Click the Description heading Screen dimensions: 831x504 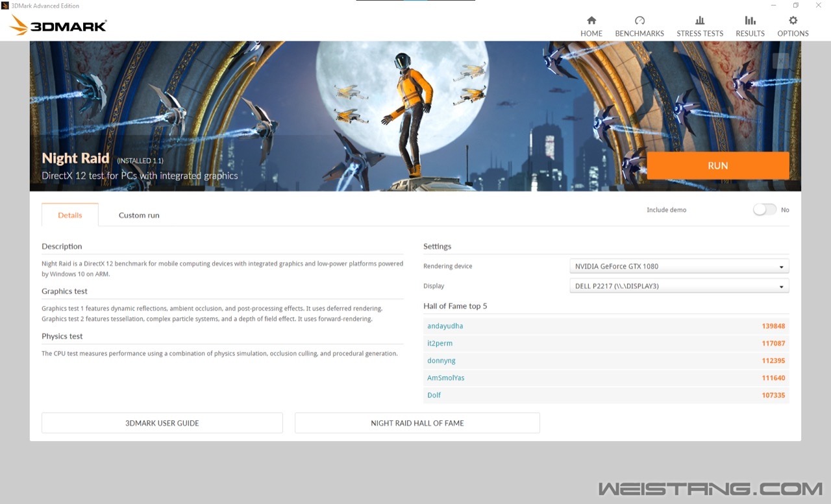62,246
